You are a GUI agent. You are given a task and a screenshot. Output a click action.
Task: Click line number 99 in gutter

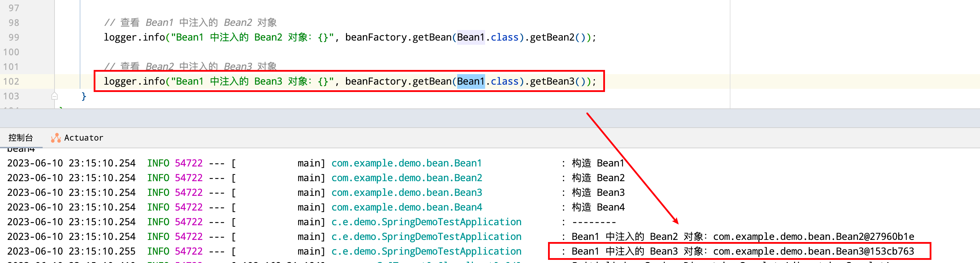pos(14,37)
